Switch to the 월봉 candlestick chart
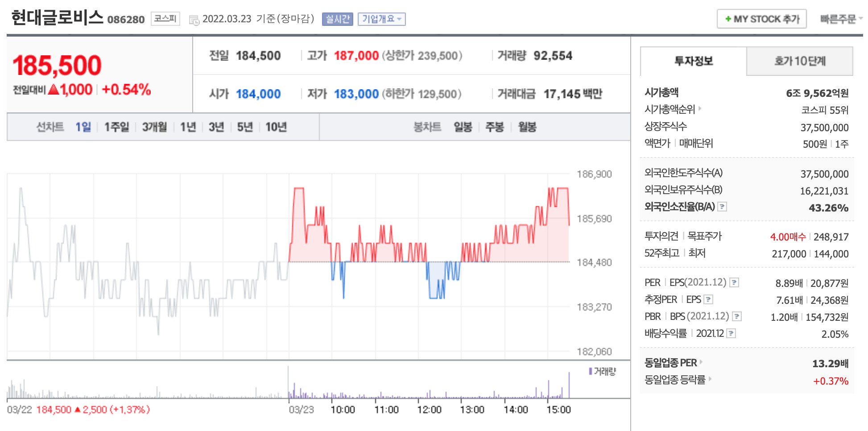 [x=527, y=127]
